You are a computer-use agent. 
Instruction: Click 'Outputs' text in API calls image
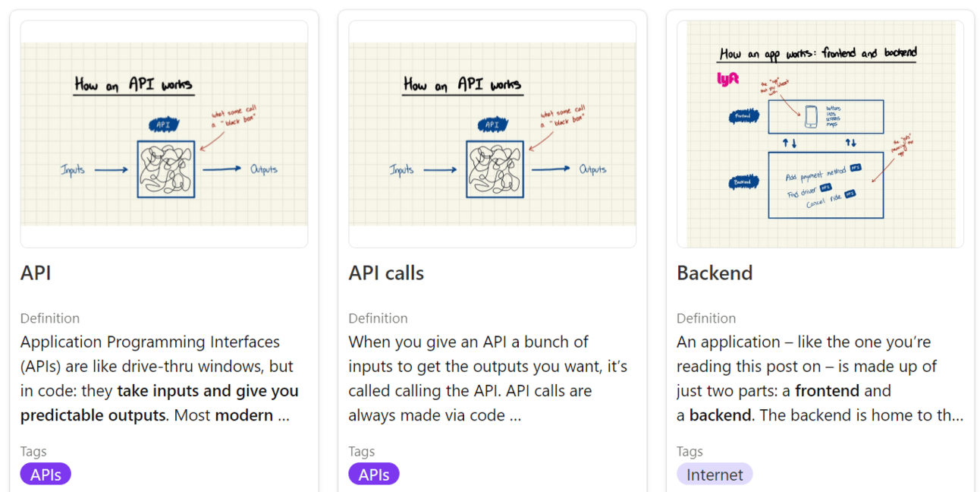tap(593, 169)
